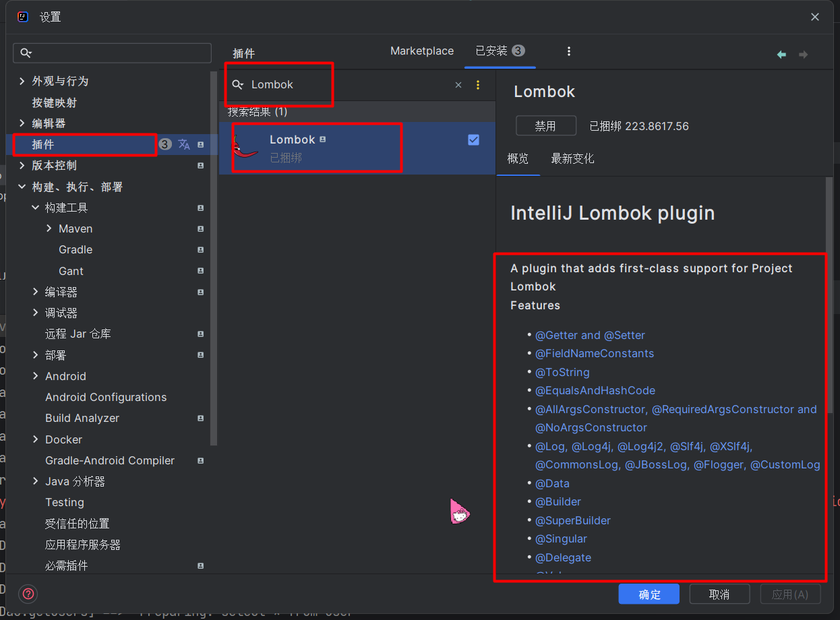The width and height of the screenshot is (840, 620).
Task: Select 按键映射 in the settings tree
Action: 54,102
